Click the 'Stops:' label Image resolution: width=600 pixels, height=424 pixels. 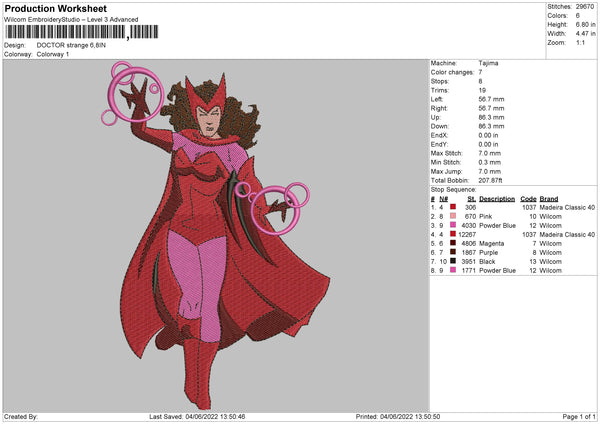click(x=440, y=81)
